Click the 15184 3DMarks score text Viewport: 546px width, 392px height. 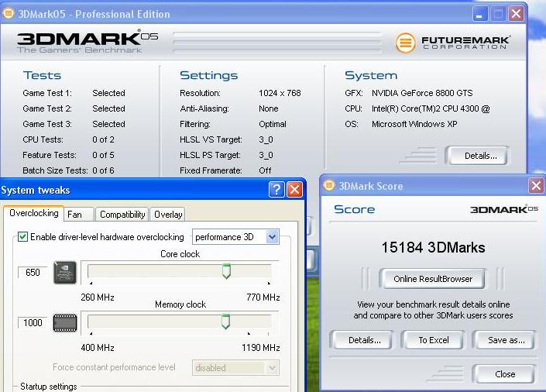click(433, 247)
